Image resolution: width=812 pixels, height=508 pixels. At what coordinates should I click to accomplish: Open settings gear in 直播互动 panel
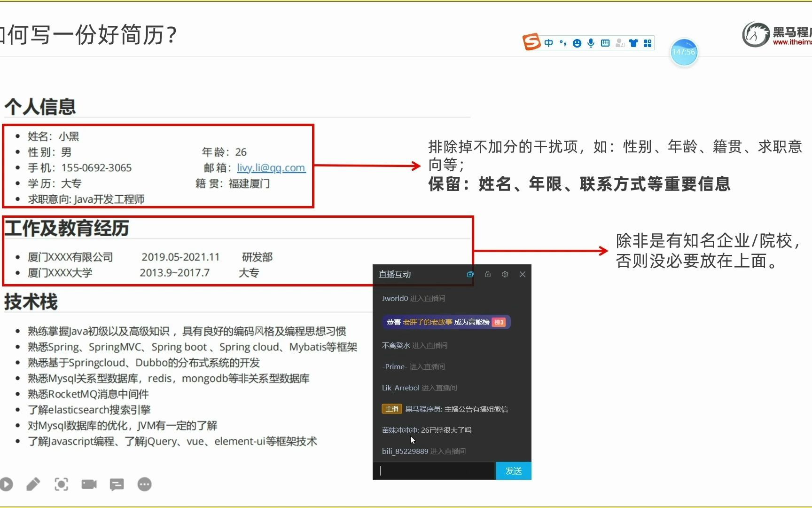click(x=505, y=274)
